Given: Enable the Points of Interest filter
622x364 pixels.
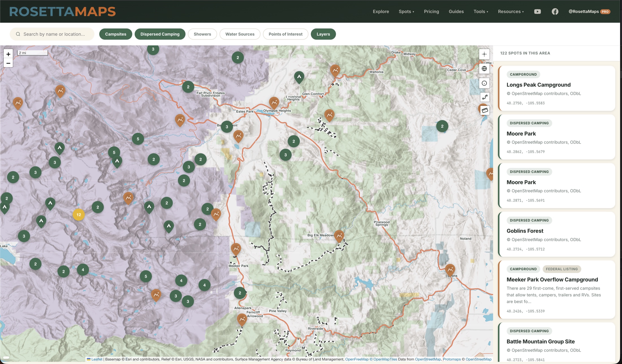Looking at the screenshot, I should pyautogui.click(x=285, y=34).
